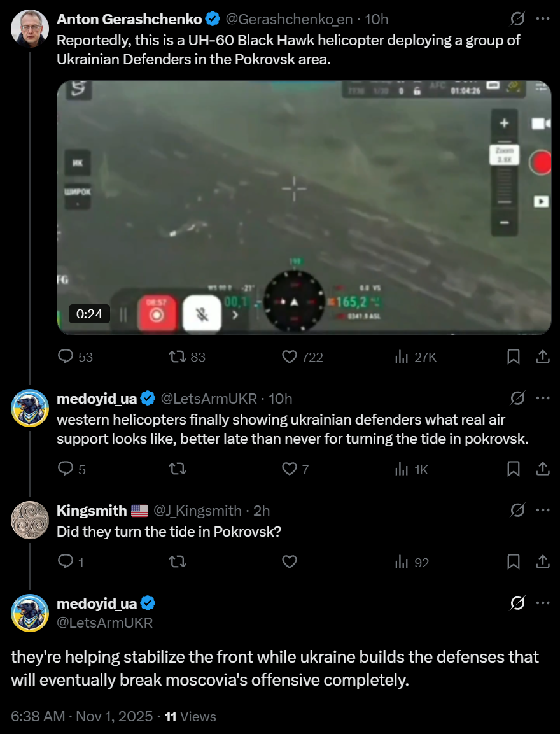View analytics showing 27K views

[416, 357]
